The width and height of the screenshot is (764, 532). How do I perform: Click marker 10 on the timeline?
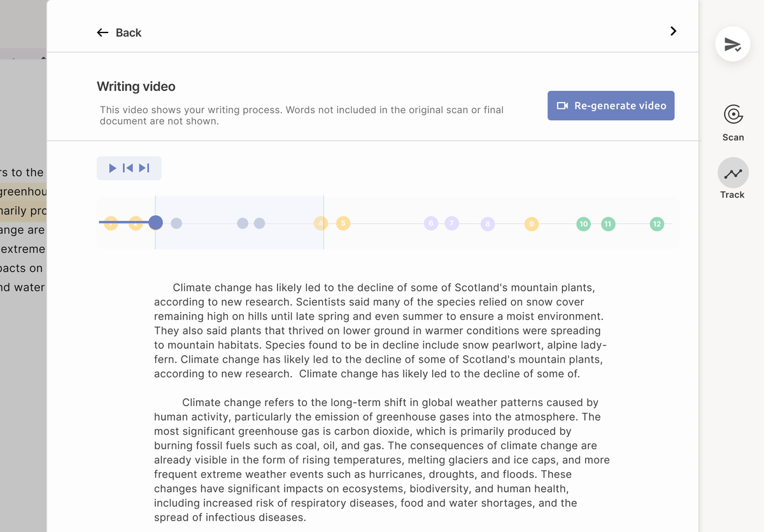(583, 223)
